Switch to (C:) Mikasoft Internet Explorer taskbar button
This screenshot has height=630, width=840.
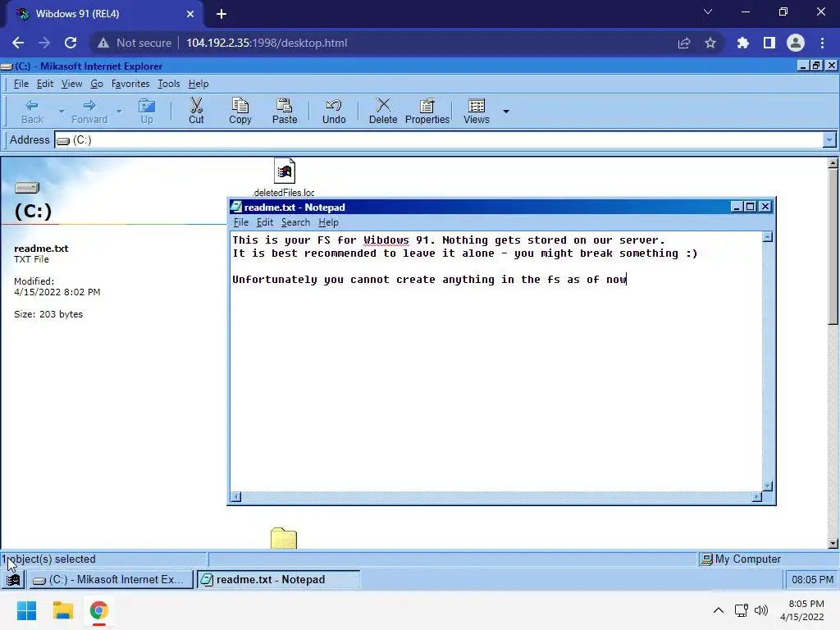coord(110,580)
